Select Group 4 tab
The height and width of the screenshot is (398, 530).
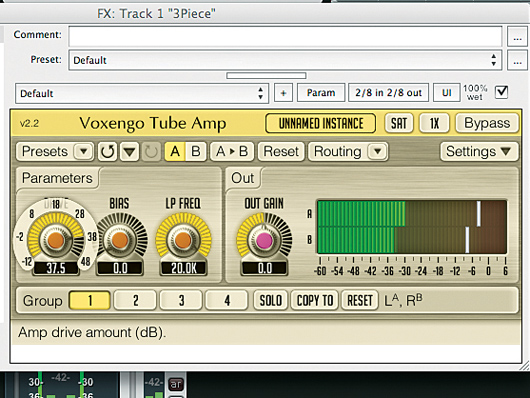[x=227, y=300]
